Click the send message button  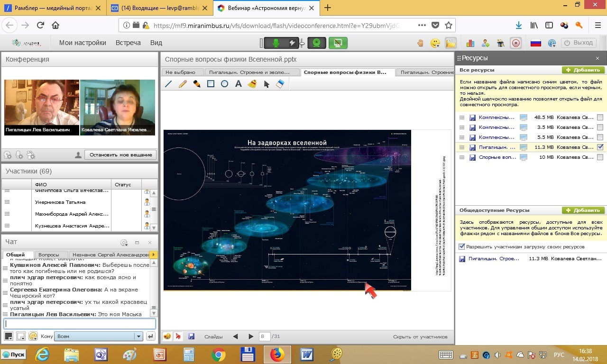151,336
